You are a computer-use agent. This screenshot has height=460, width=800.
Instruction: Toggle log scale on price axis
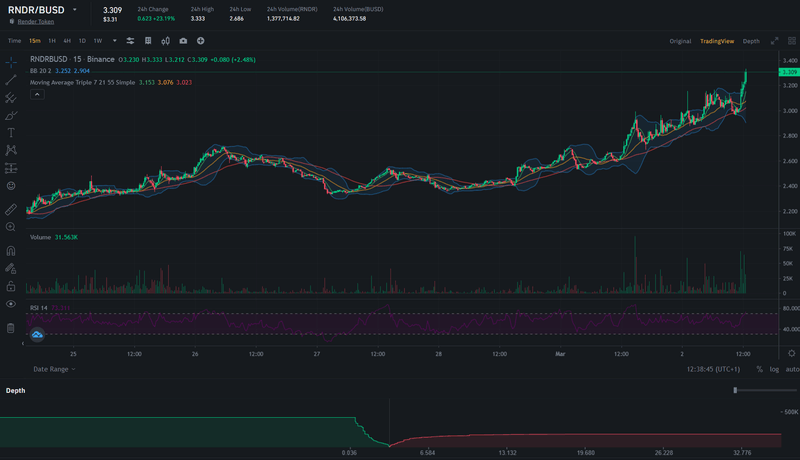[x=773, y=369]
